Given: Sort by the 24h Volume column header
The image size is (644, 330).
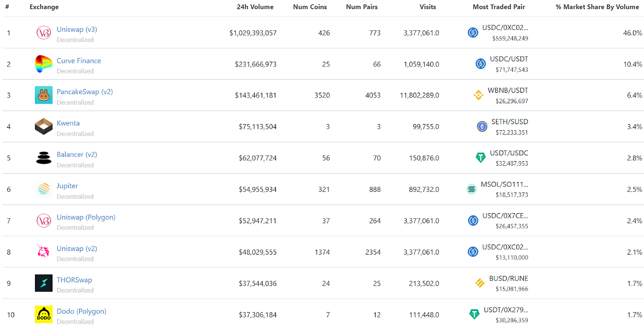Looking at the screenshot, I should coord(255,7).
